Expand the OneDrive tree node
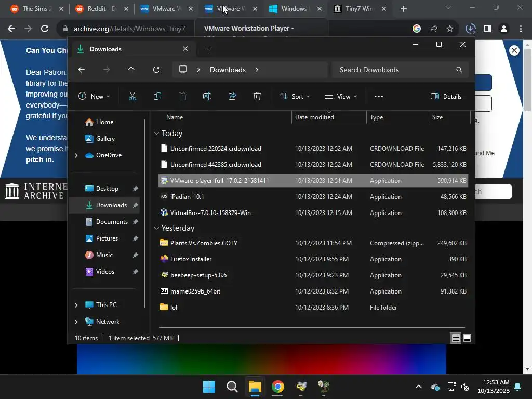 [x=76, y=155]
